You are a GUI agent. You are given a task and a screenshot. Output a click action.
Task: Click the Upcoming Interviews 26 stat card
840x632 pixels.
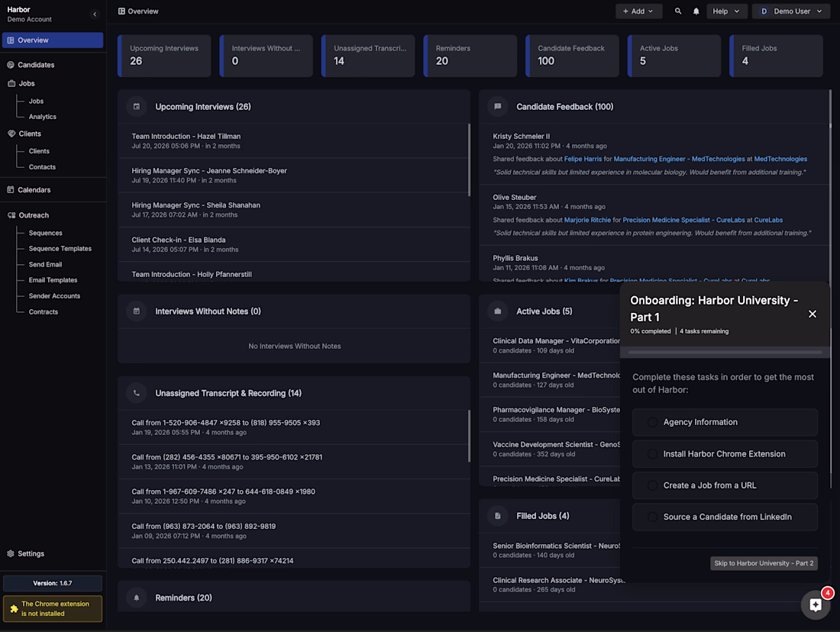(164, 56)
